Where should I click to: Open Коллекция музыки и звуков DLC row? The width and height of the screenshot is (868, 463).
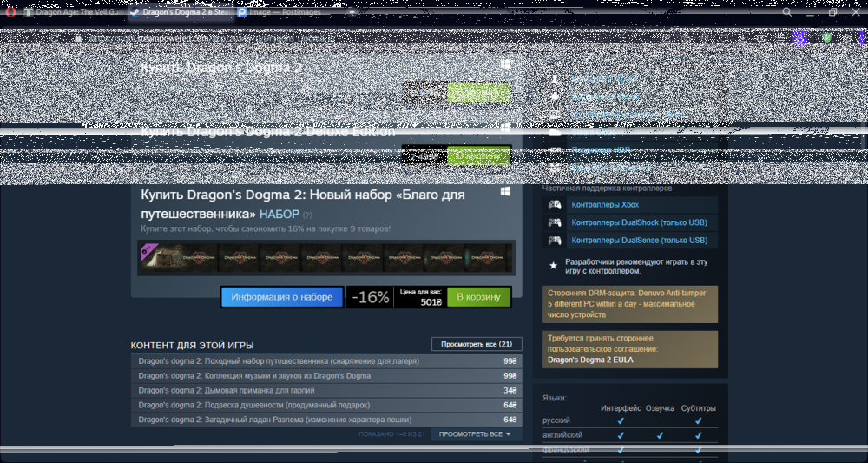point(326,375)
